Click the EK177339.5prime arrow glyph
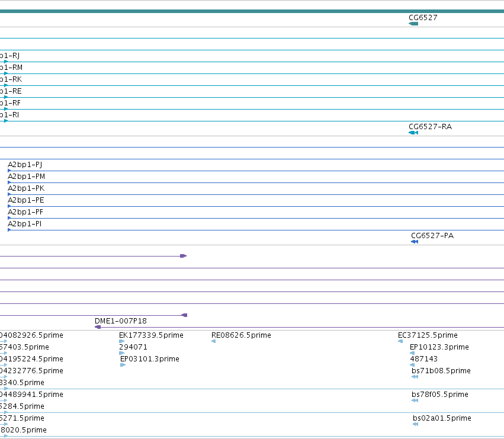Image resolution: width=504 pixels, height=439 pixels. tap(122, 341)
